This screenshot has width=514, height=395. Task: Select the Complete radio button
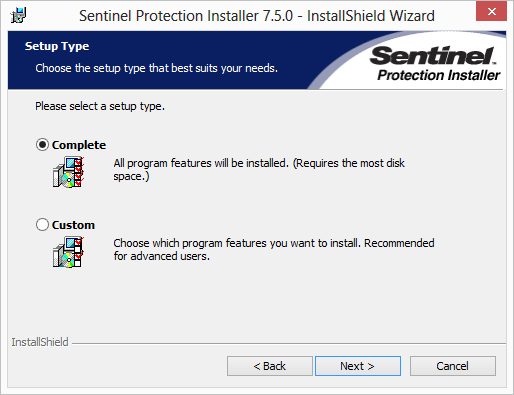click(42, 145)
